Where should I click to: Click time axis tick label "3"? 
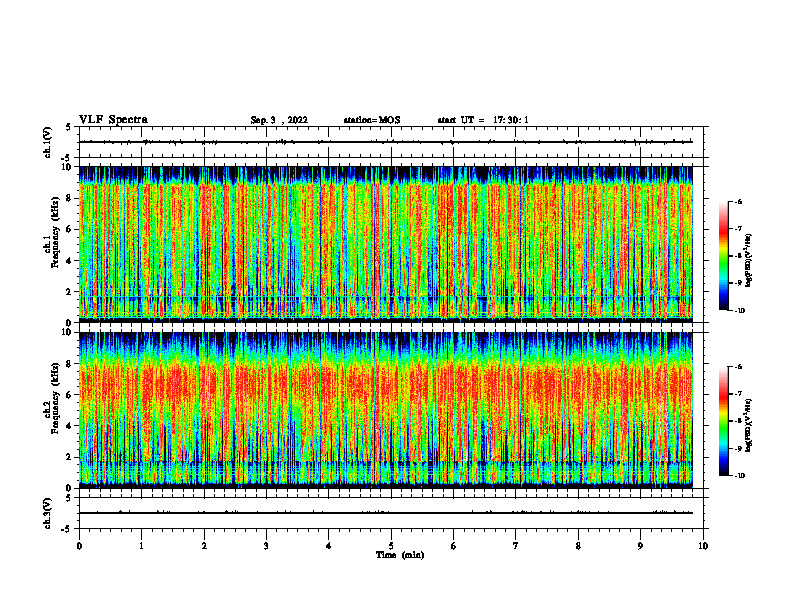pyautogui.click(x=266, y=546)
